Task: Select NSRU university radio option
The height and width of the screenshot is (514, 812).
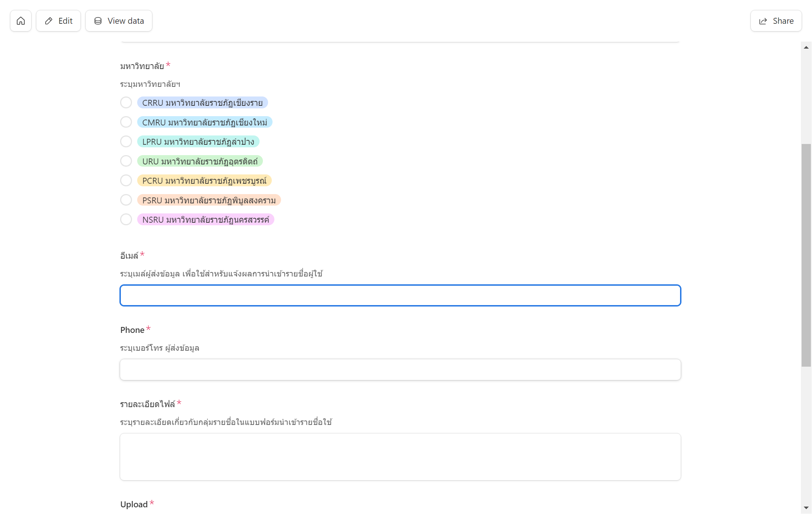Action: 126,219
